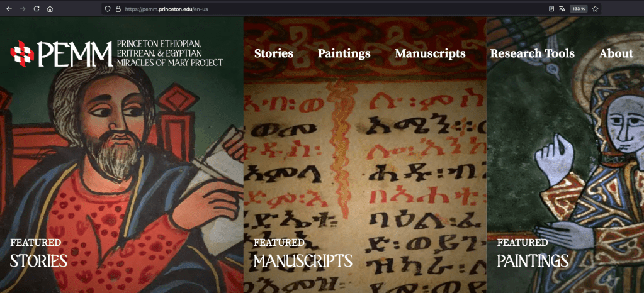Expand the Research Tools menu
The image size is (644, 293).
point(532,53)
